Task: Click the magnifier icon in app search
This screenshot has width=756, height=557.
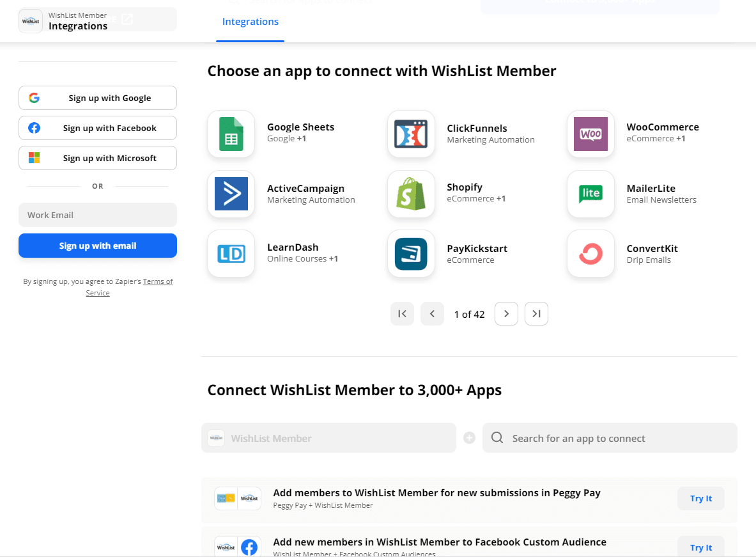Action: [497, 438]
